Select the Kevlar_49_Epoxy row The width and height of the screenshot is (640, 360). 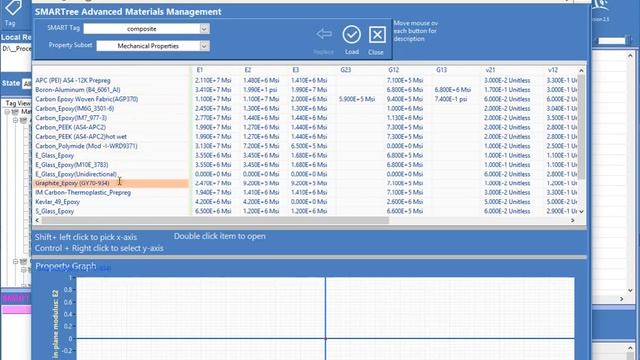[57, 202]
